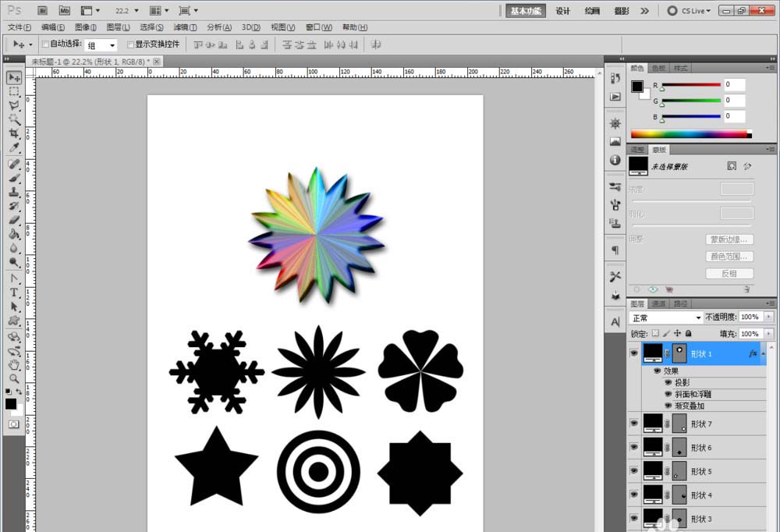Open the 组 auto-select dropdown
The width and height of the screenshot is (780, 532).
[101, 45]
